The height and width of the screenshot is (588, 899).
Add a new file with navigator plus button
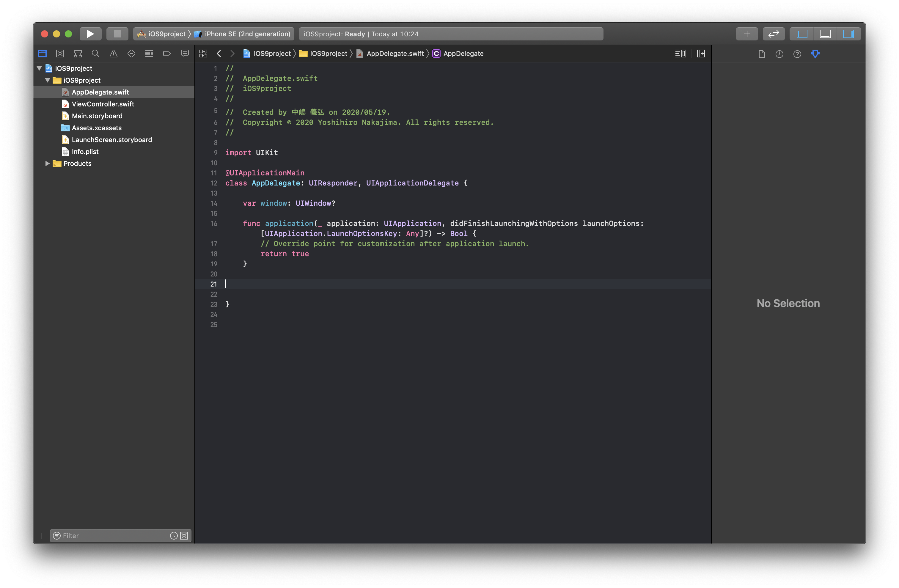42,535
